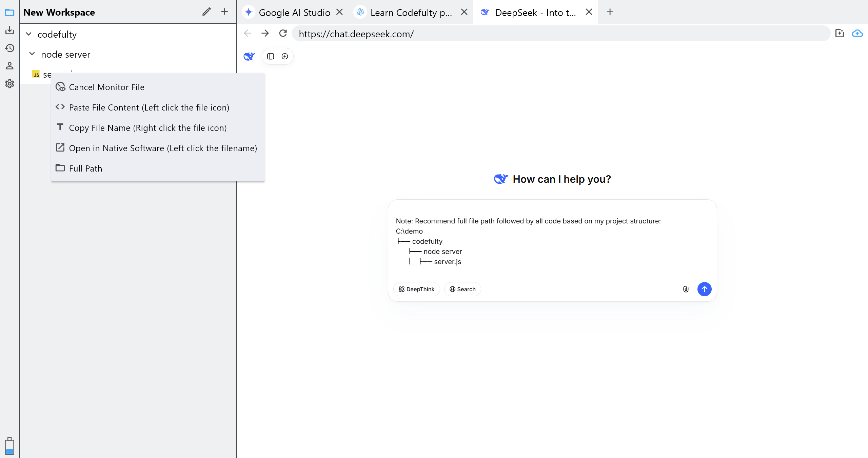Click the workspace edit pencil icon
This screenshot has height=458, width=868.
[x=206, y=12]
